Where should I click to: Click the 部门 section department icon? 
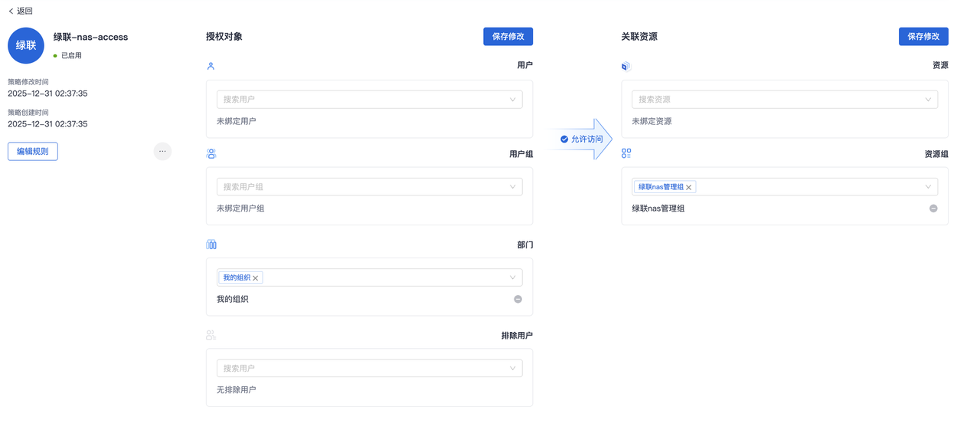[211, 245]
